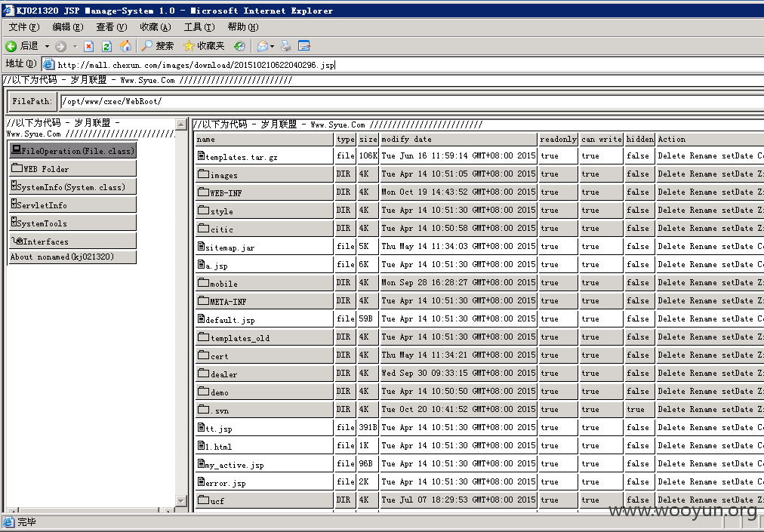Open the style folder icon

(x=203, y=210)
